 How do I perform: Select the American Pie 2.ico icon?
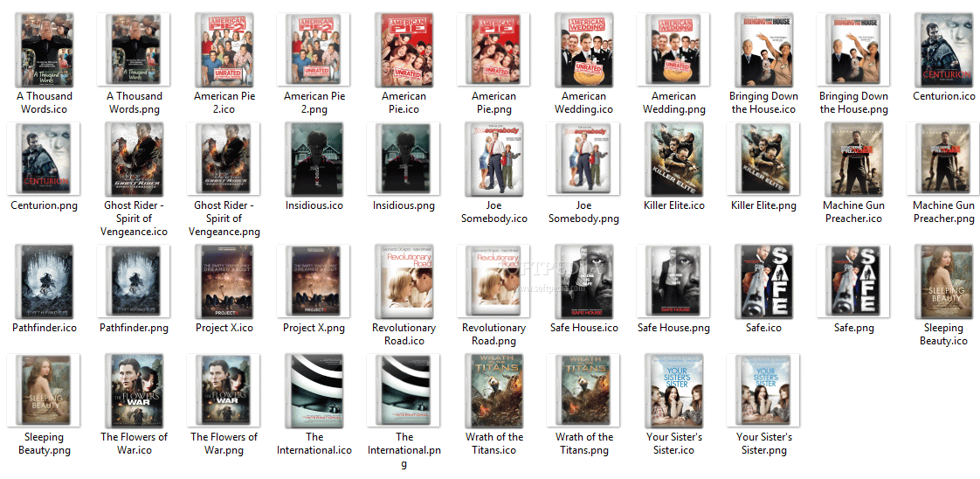click(x=224, y=50)
